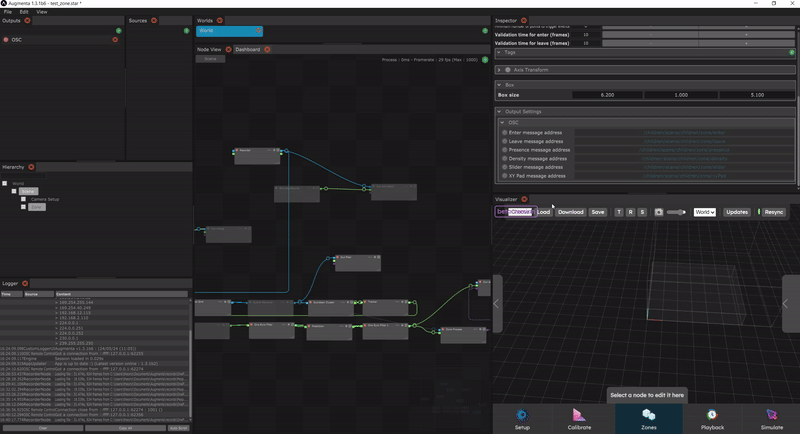The width and height of the screenshot is (800, 434).
Task: Open the World dropdown in Visualizer
Action: [x=705, y=212]
